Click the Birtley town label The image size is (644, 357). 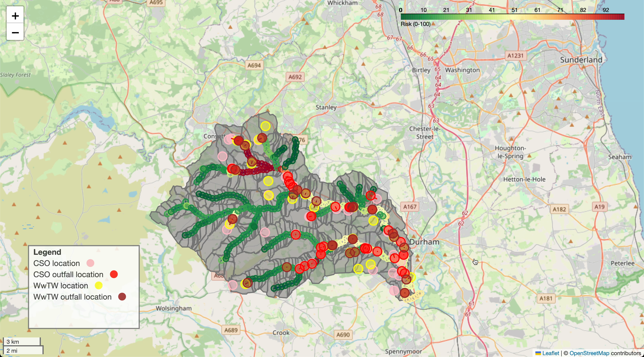(421, 70)
